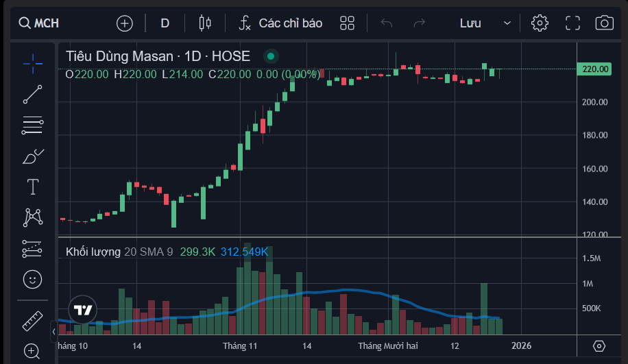
Task: Click the Lưu save button
Action: [x=470, y=23]
